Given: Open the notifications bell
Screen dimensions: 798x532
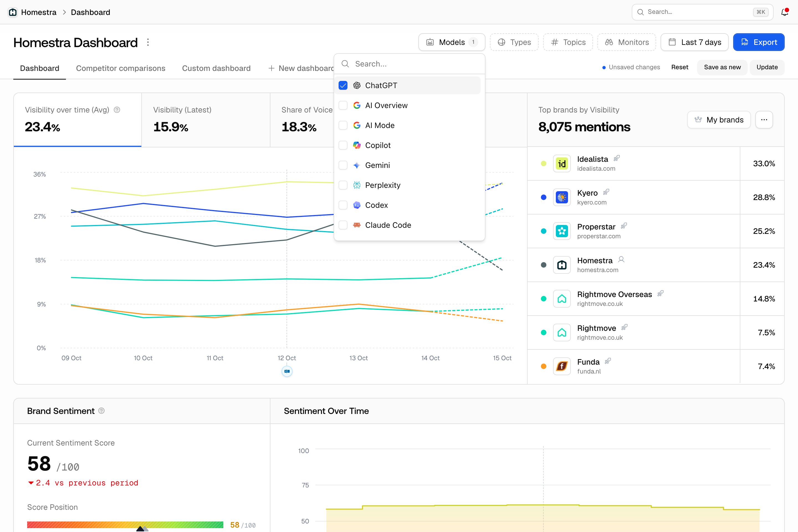Looking at the screenshot, I should point(784,12).
